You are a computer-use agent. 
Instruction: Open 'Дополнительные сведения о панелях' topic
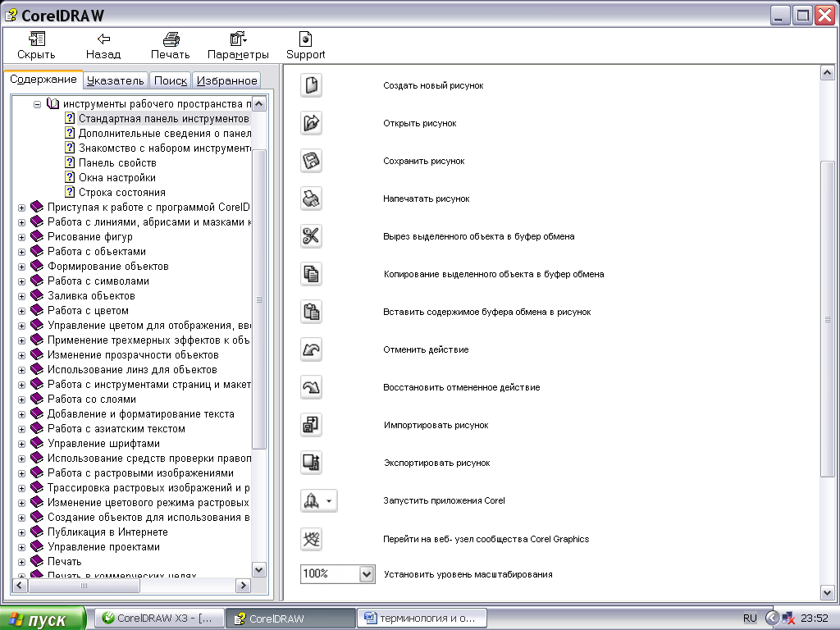pyautogui.click(x=164, y=134)
